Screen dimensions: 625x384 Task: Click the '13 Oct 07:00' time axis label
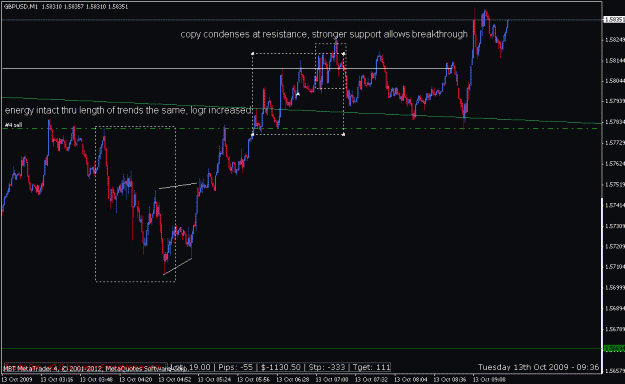click(x=332, y=379)
